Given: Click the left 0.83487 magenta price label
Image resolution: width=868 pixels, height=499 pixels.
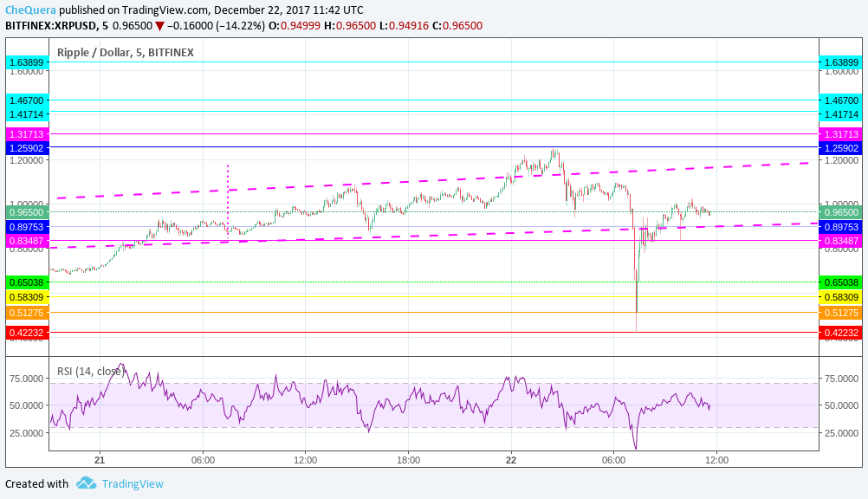Looking at the screenshot, I should coord(25,240).
